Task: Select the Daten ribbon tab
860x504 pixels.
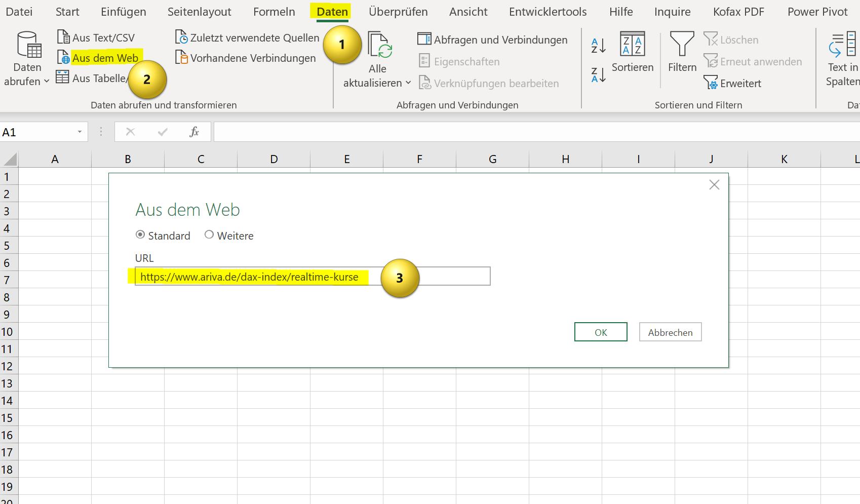Action: 332,12
